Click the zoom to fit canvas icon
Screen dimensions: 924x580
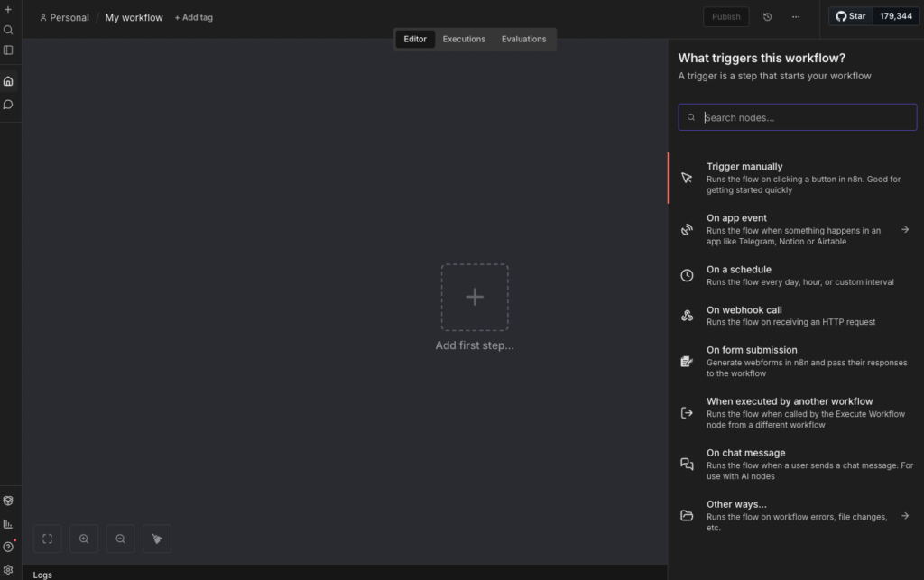47,539
